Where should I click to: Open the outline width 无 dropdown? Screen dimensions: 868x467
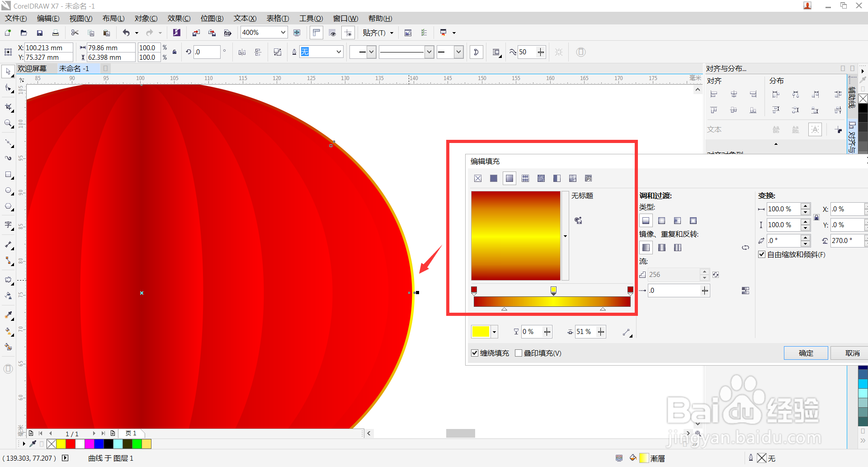point(339,52)
